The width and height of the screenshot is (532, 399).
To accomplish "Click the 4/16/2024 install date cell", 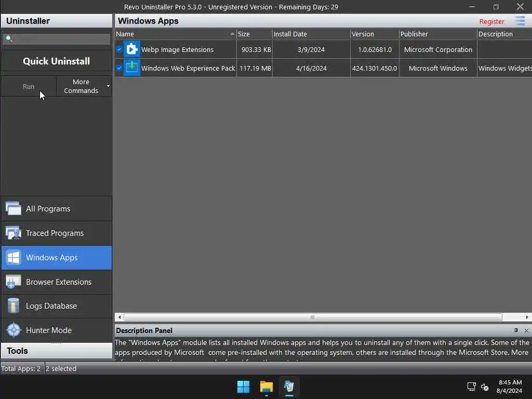I will pos(311,68).
